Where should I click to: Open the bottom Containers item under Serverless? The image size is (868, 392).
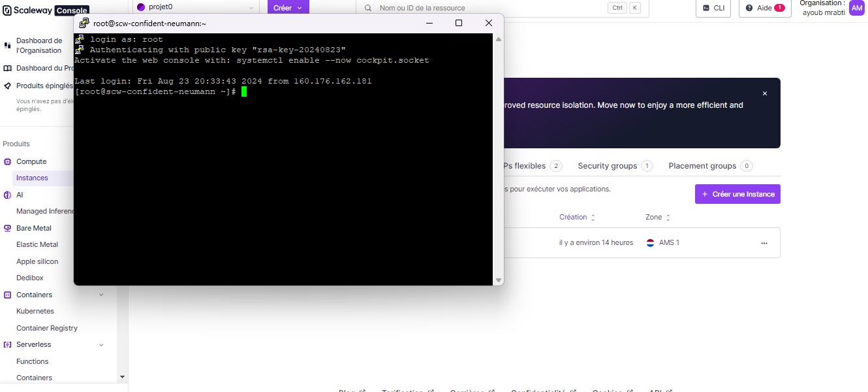tap(34, 378)
